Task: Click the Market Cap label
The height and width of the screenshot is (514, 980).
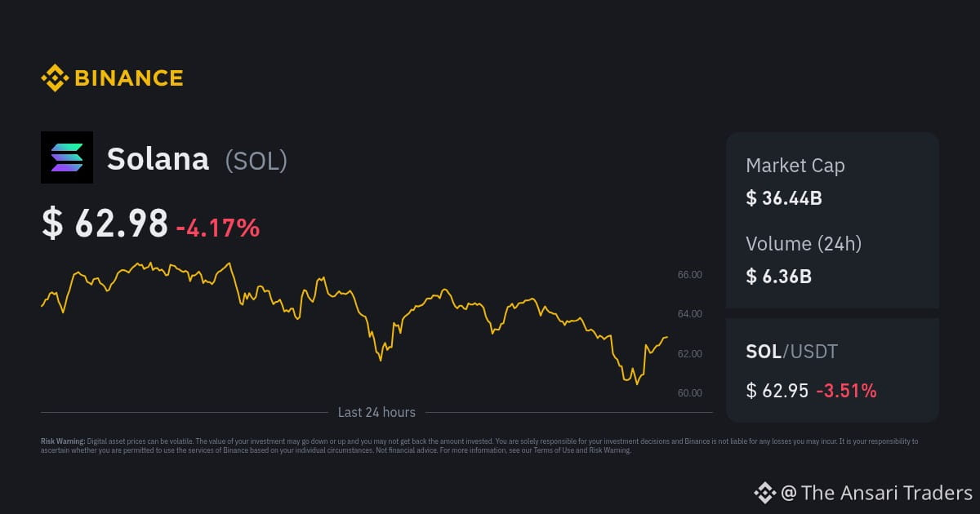Action: coord(795,166)
